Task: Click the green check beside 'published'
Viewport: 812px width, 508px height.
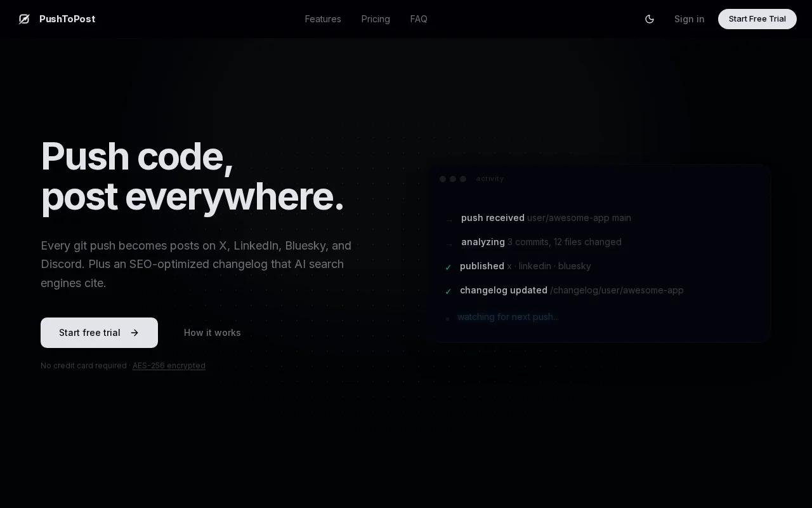Action: pyautogui.click(x=449, y=267)
